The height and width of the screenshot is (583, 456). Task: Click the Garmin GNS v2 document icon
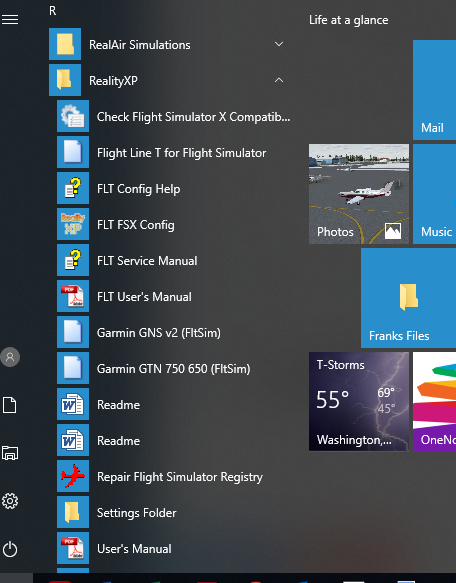click(x=73, y=332)
